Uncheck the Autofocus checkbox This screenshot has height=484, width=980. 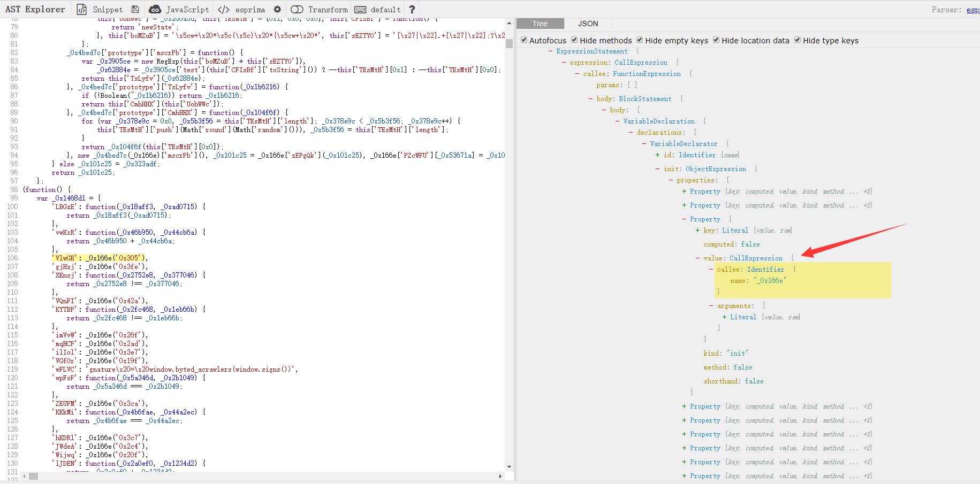(524, 40)
